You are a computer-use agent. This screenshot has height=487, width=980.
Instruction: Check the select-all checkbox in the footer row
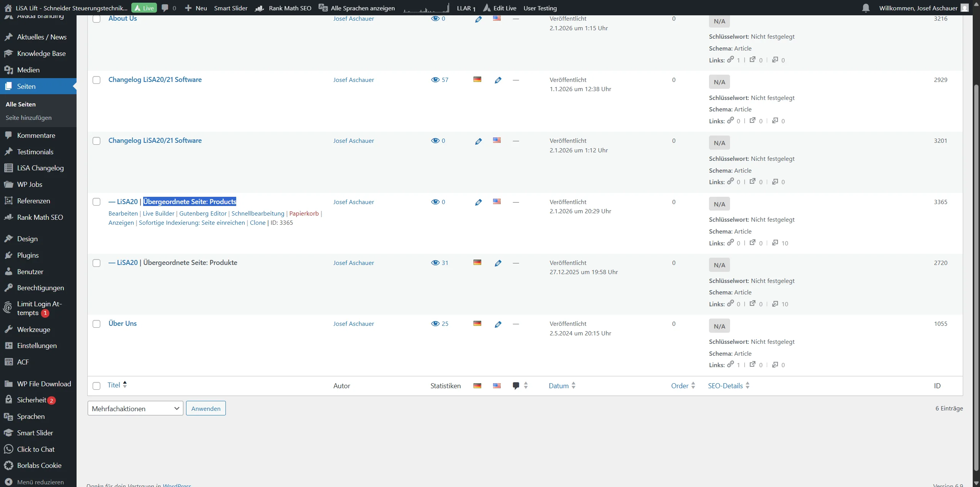(96, 386)
